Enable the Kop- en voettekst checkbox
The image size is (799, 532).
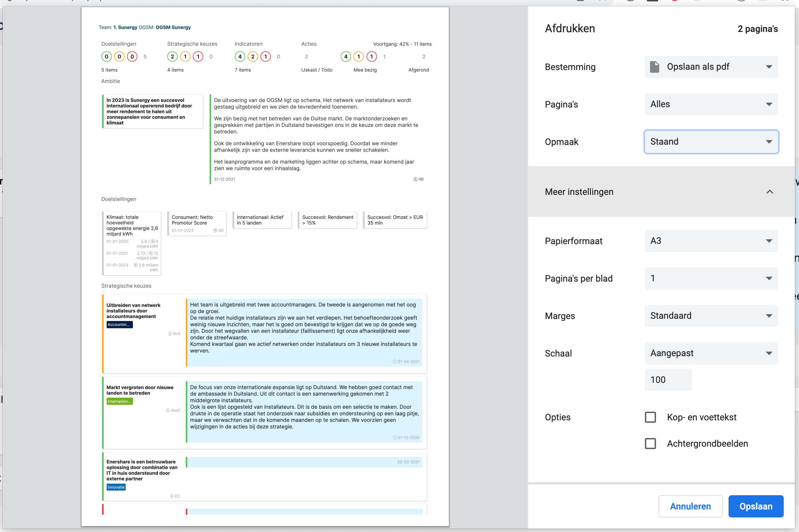[650, 417]
